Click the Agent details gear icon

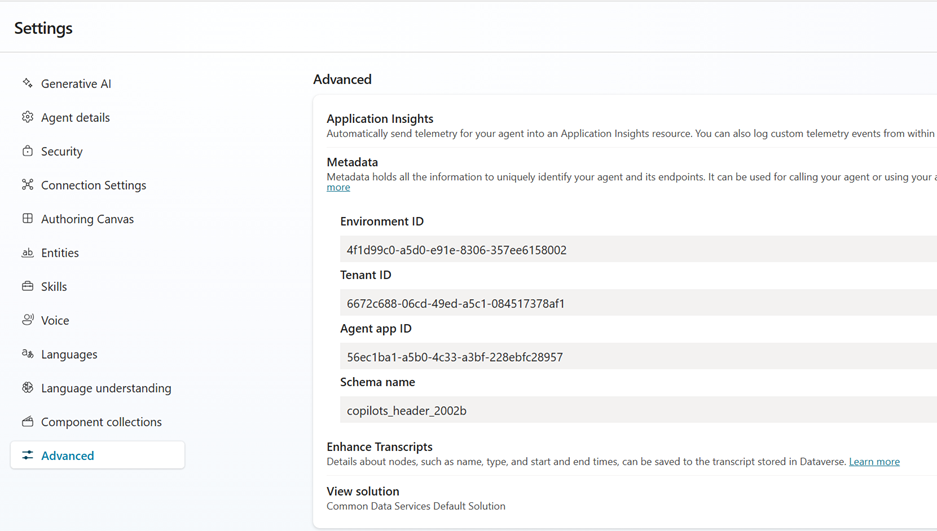pyautogui.click(x=28, y=117)
